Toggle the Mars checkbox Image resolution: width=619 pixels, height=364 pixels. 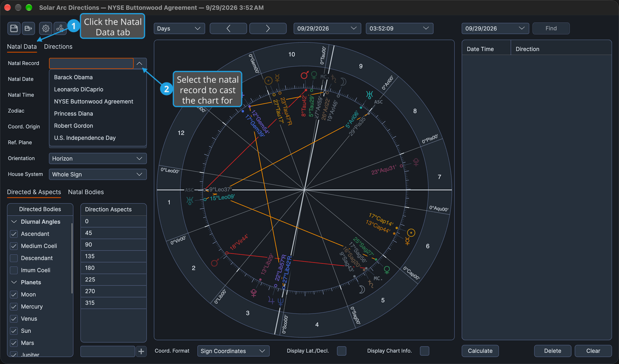coord(14,343)
